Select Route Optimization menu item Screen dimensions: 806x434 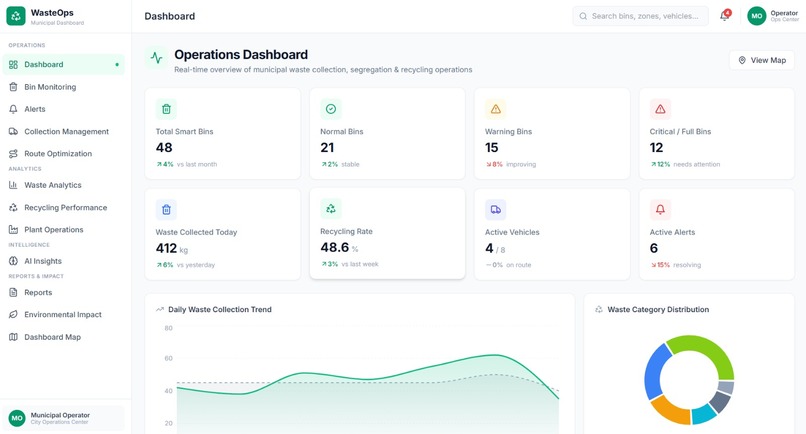click(63, 154)
